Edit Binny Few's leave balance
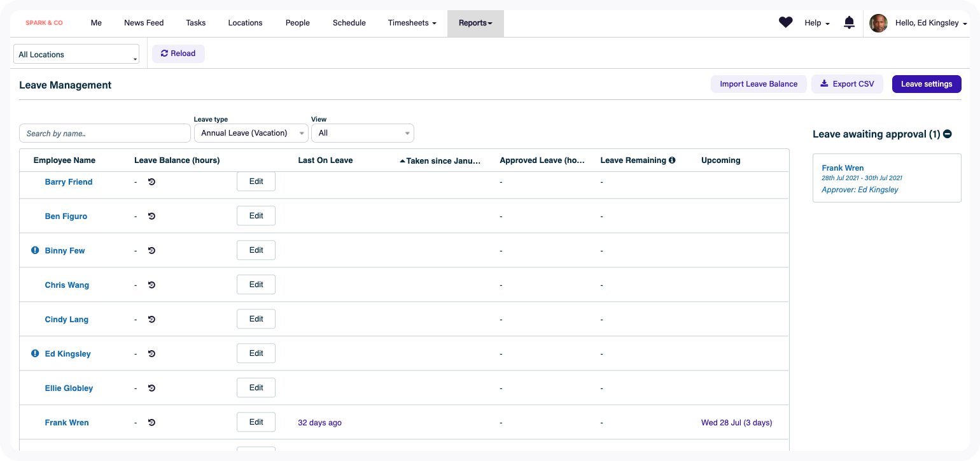This screenshot has height=461, width=980. pos(256,250)
